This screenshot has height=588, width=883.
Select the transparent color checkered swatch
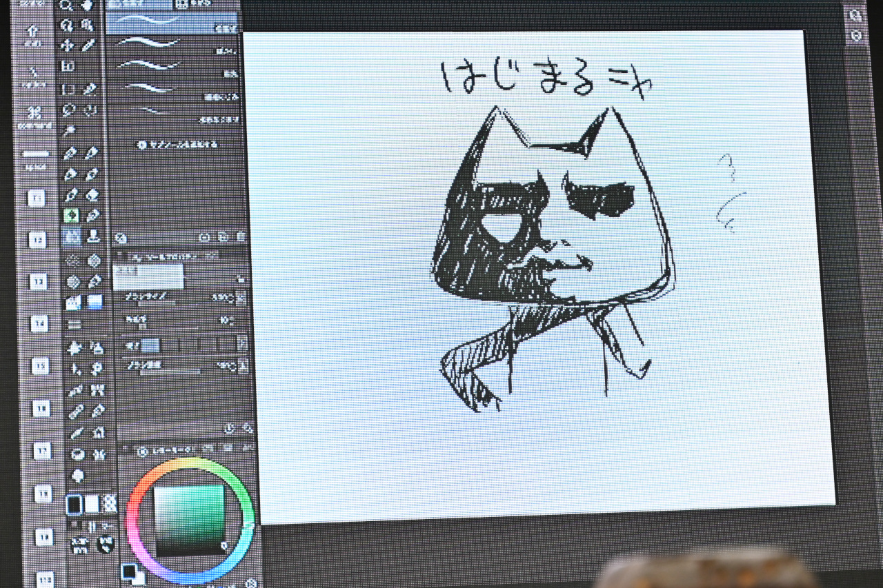tap(109, 505)
